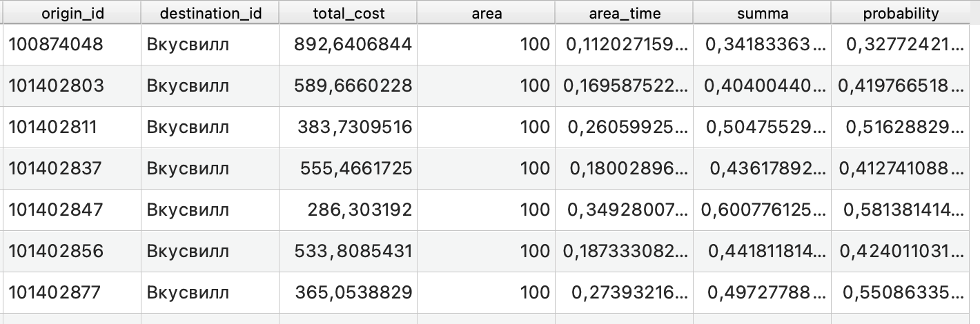This screenshot has height=324, width=980.
Task: Click the summa column header
Action: [x=763, y=13]
